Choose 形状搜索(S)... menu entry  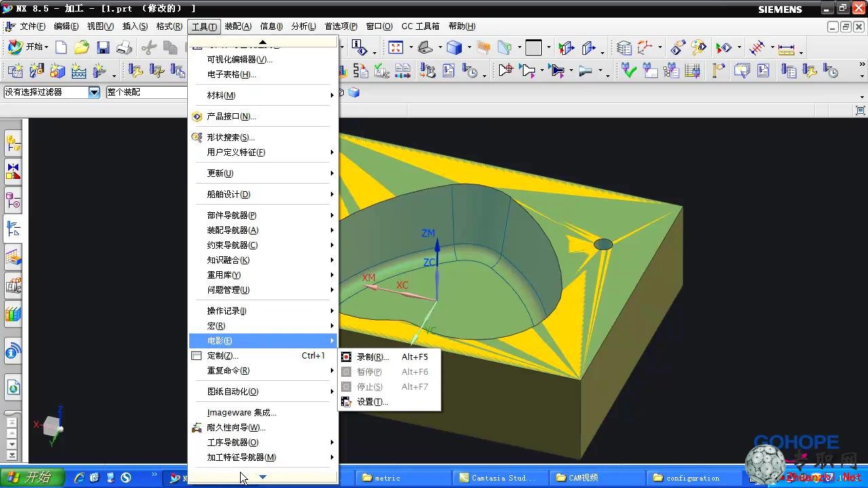tap(263, 138)
